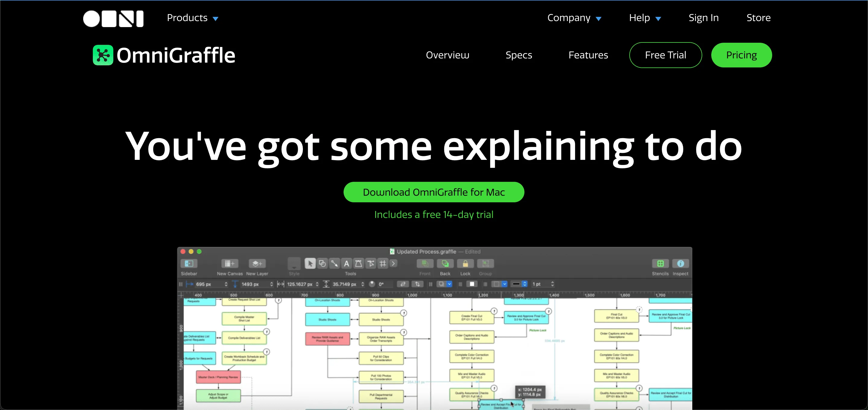
Task: Select the Point Editor tool
Action: click(x=371, y=263)
